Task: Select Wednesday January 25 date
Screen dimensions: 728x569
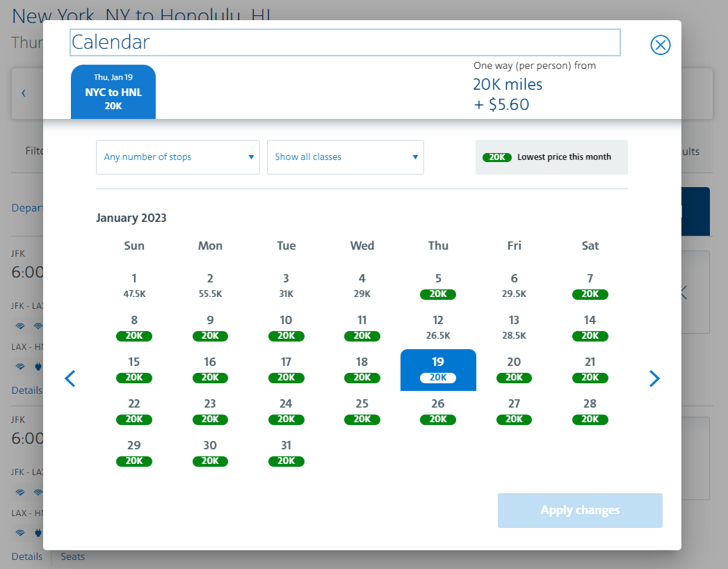Action: [362, 412]
